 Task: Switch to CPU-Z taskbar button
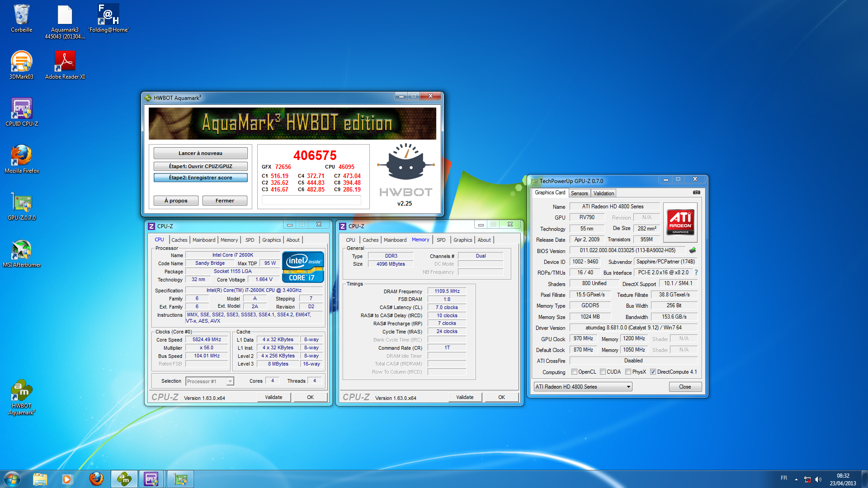152,479
